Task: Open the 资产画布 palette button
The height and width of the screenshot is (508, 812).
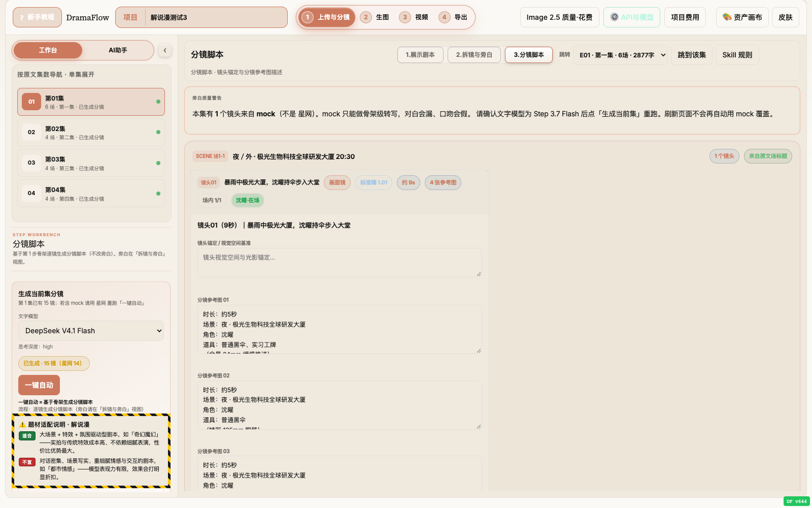Action: pos(742,17)
